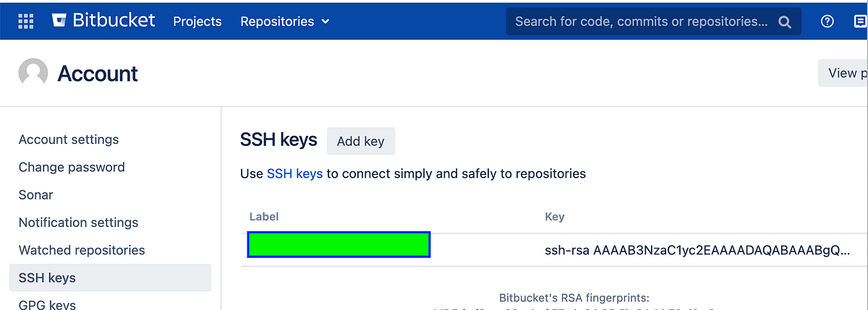The image size is (868, 310).
Task: Select SSH keys sidebar item
Action: (x=47, y=277)
